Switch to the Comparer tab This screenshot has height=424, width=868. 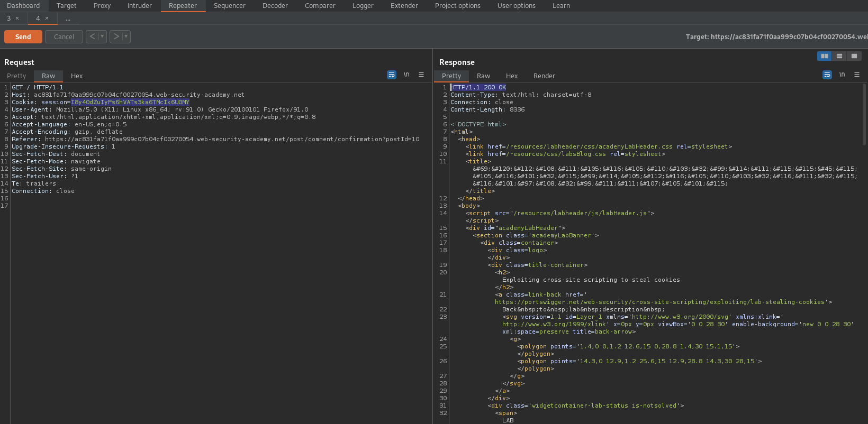coord(320,6)
